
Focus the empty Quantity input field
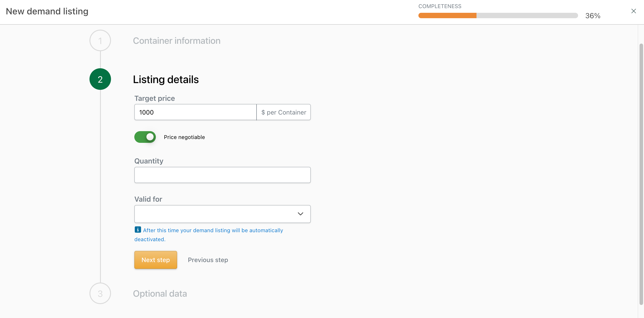coord(222,175)
